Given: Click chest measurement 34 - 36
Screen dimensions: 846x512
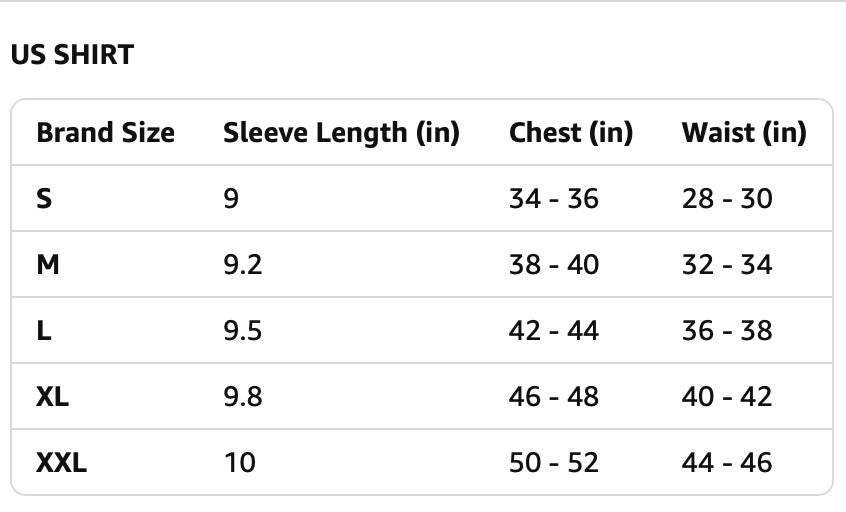Looking at the screenshot, I should (553, 199).
